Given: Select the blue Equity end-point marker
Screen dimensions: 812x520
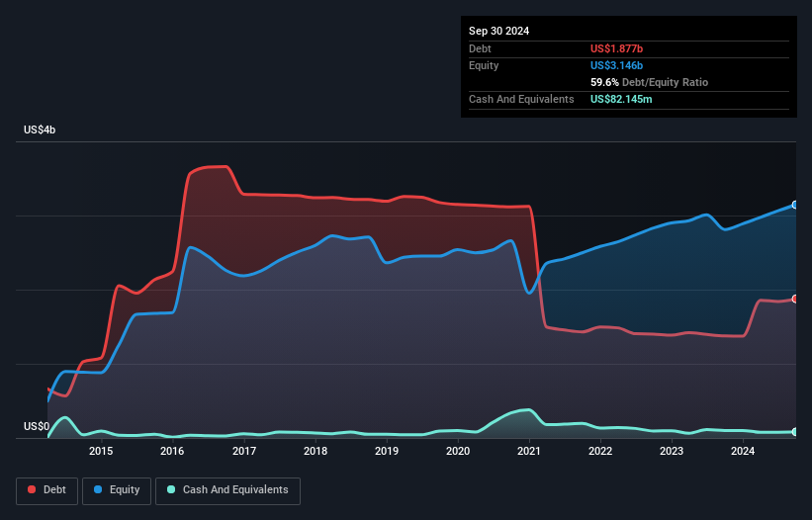Looking at the screenshot, I should pos(795,205).
